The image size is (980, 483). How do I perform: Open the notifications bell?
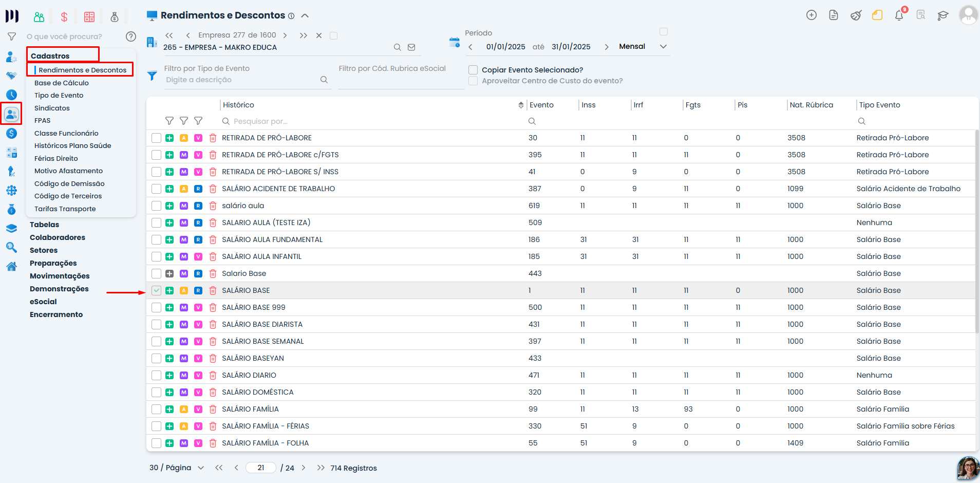(899, 15)
